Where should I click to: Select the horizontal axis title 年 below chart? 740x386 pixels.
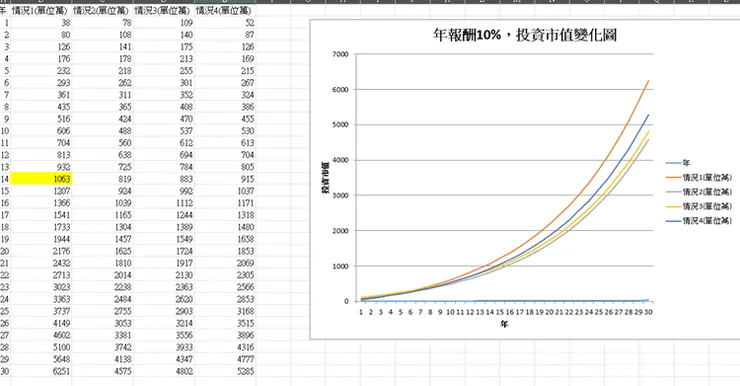click(505, 324)
